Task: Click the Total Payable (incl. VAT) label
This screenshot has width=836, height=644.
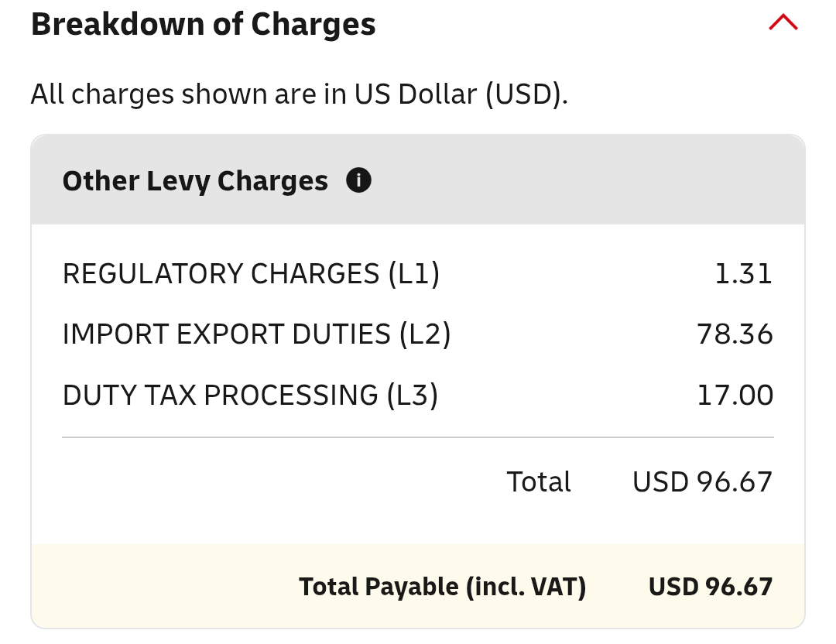Action: point(443,587)
